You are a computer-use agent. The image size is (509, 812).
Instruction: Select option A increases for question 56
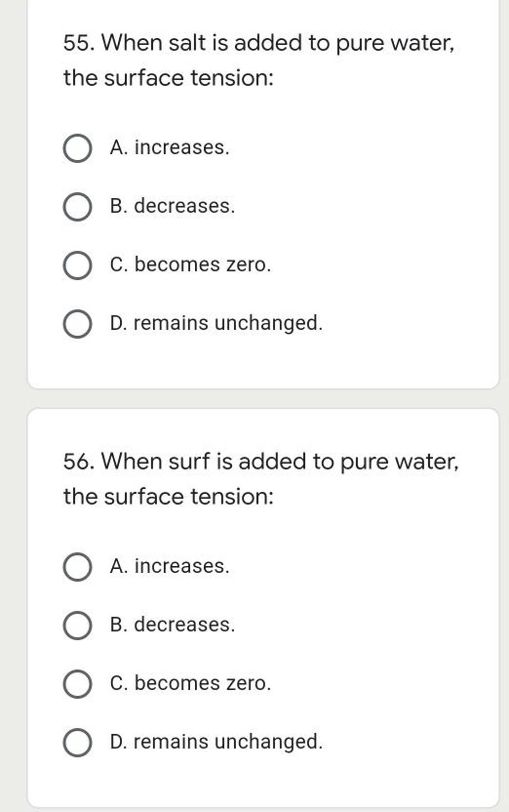[77, 567]
